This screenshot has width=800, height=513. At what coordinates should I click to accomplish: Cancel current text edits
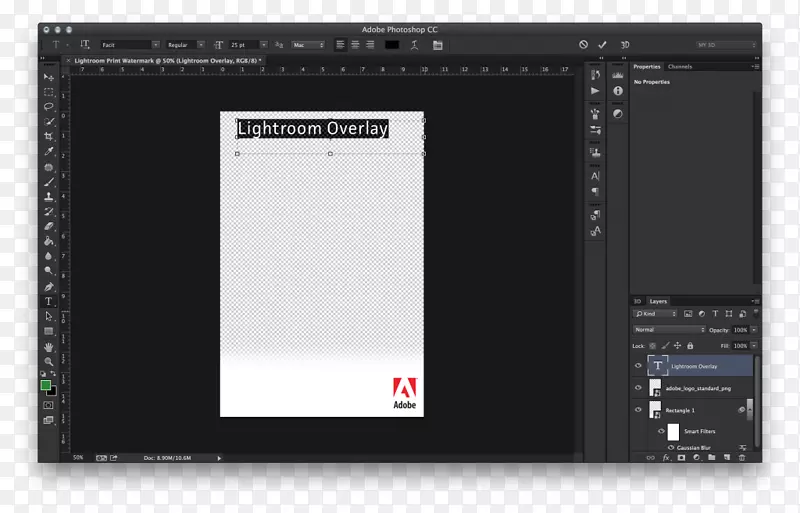coord(583,45)
